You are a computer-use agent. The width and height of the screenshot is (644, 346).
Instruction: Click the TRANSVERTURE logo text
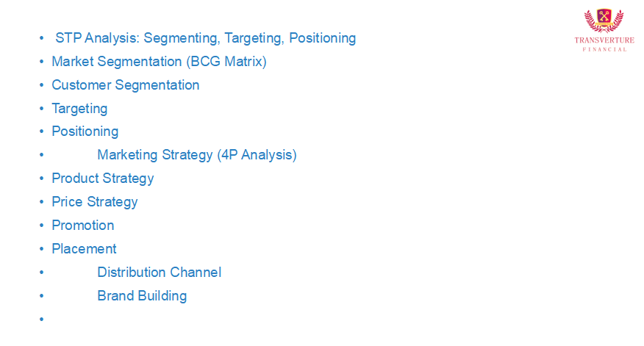604,40
